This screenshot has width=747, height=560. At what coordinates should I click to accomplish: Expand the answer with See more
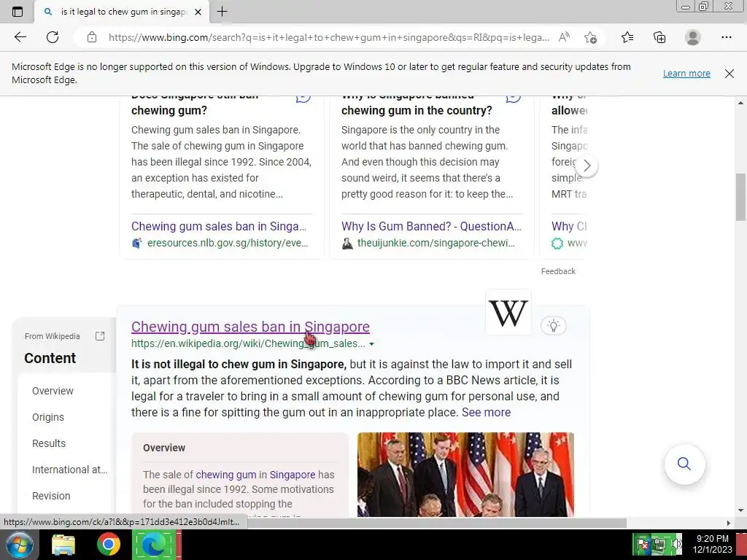486,413
